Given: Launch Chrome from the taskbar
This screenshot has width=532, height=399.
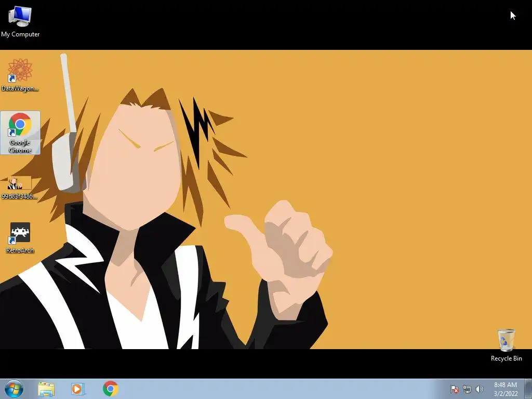Looking at the screenshot, I should point(111,389).
